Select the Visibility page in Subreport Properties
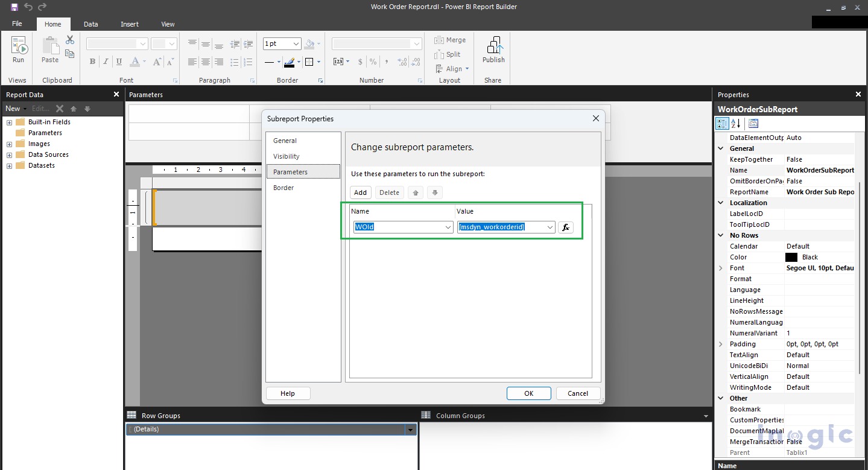Image resolution: width=868 pixels, height=470 pixels. click(286, 156)
